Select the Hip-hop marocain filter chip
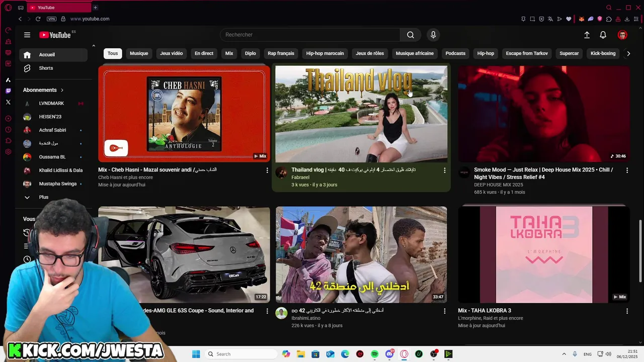The width and height of the screenshot is (644, 362). pos(325,53)
